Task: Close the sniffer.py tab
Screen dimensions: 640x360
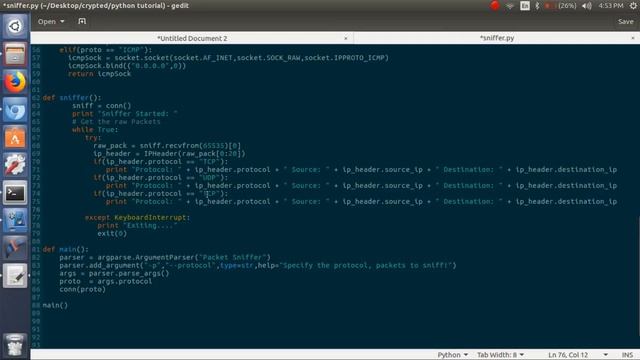Action: 633,38
